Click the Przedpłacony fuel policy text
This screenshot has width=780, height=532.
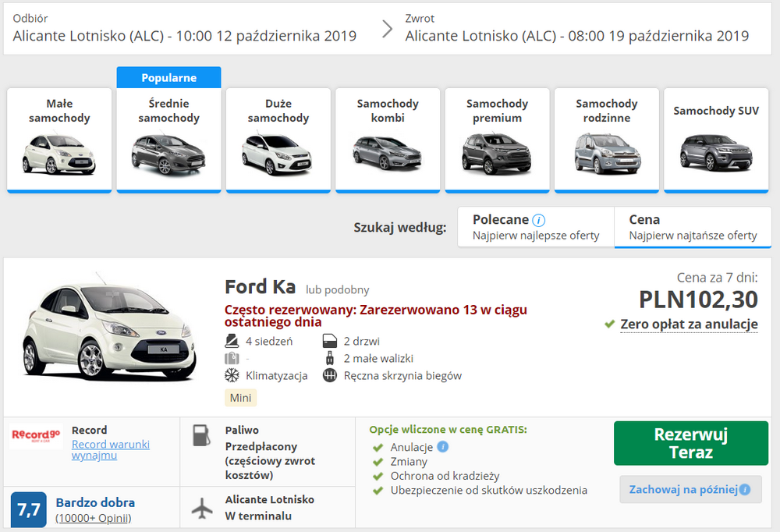[270, 461]
